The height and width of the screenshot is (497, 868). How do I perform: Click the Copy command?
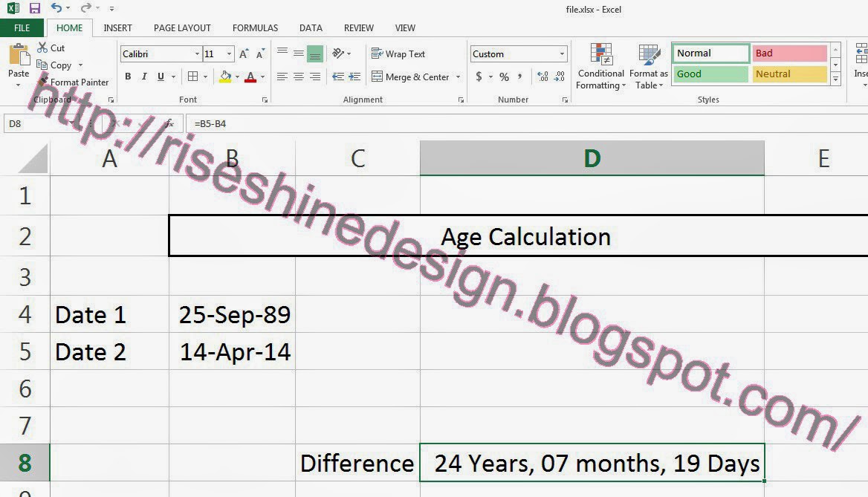click(x=58, y=65)
